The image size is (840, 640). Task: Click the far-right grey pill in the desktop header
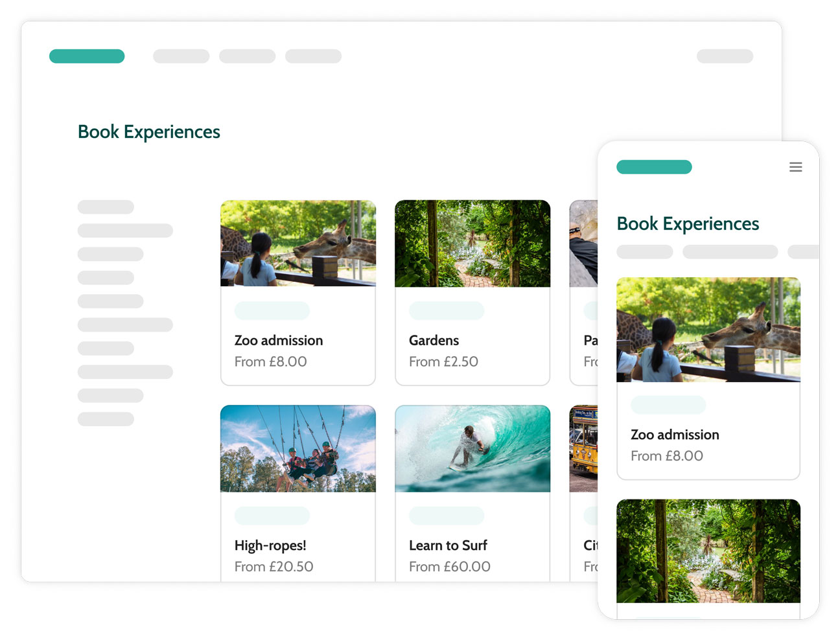725,56
